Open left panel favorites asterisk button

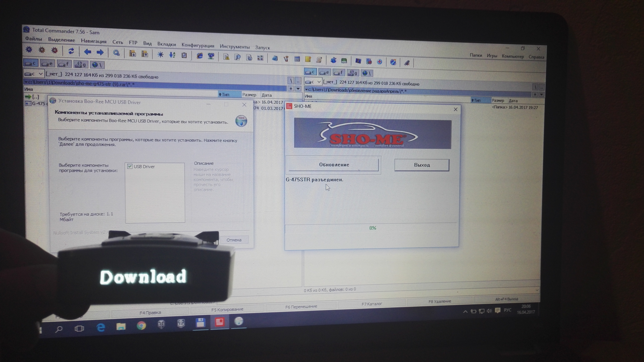(x=291, y=88)
